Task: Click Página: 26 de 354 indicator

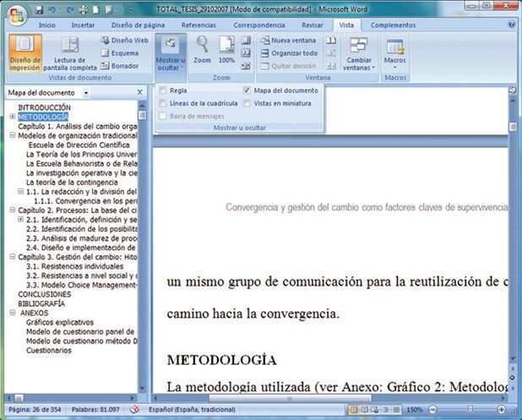Action: [35, 409]
